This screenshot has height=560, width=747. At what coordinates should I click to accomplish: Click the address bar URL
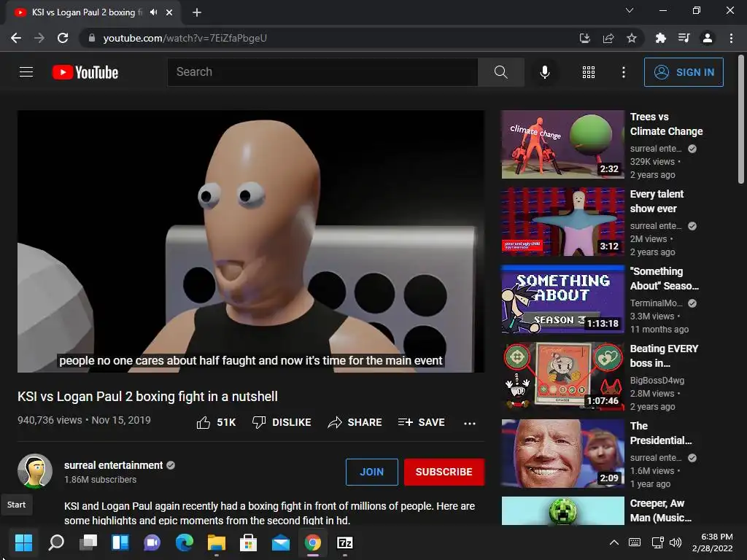tap(185, 38)
